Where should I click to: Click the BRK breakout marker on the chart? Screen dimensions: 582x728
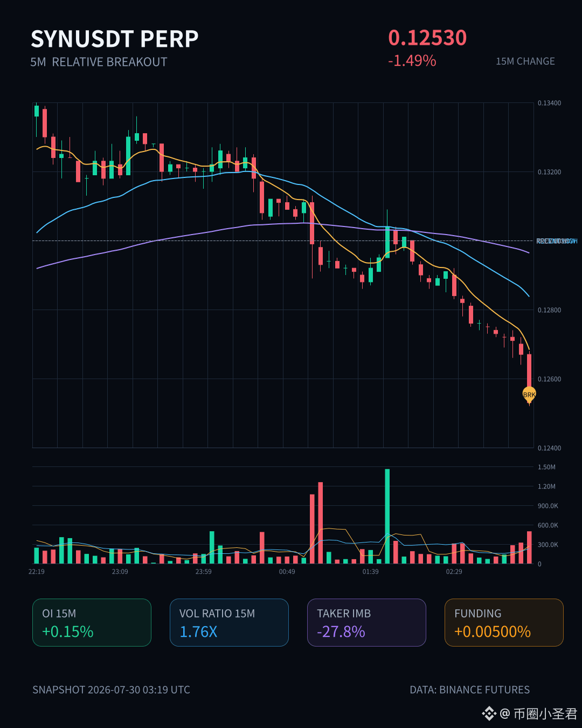(x=529, y=394)
